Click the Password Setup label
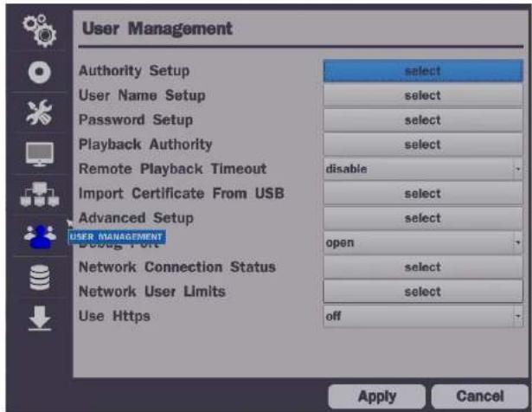 [x=136, y=120]
